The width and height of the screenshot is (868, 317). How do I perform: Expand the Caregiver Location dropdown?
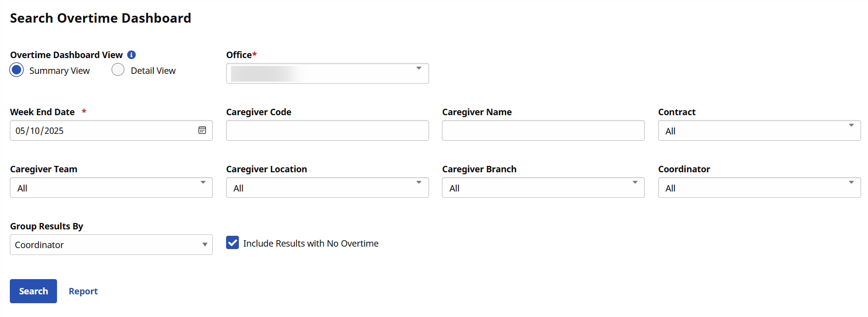pyautogui.click(x=327, y=188)
